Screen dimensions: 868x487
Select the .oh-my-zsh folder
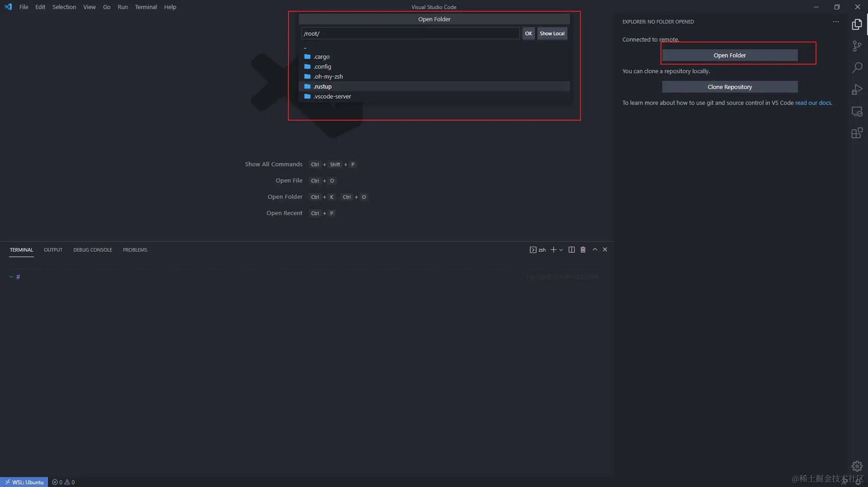click(434, 76)
